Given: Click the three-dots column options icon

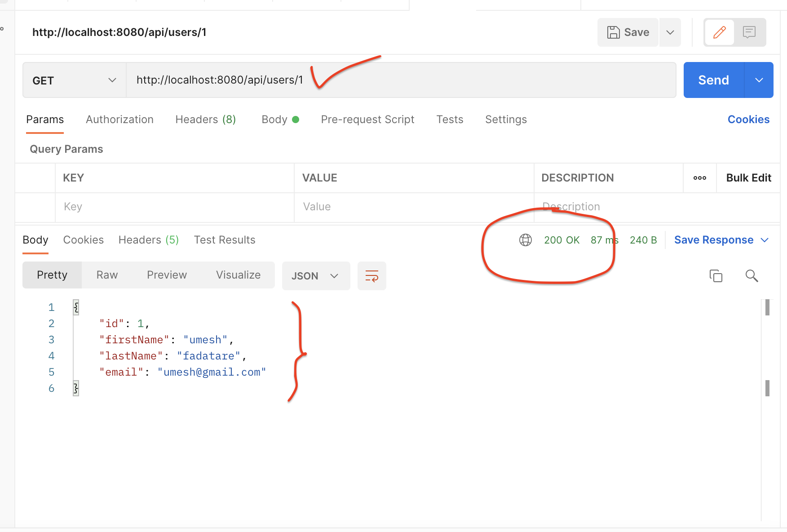Looking at the screenshot, I should pos(700,178).
